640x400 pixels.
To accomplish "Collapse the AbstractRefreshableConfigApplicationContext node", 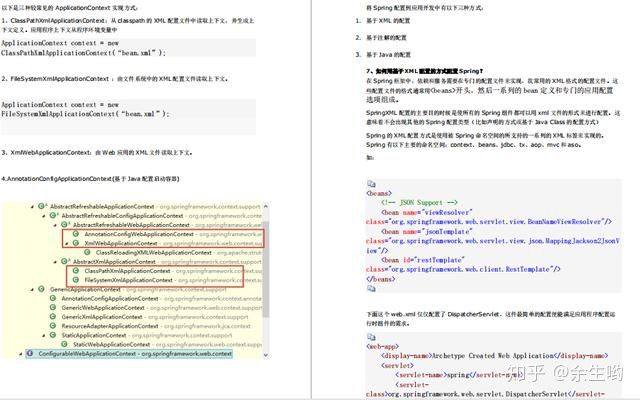I will (44, 216).
